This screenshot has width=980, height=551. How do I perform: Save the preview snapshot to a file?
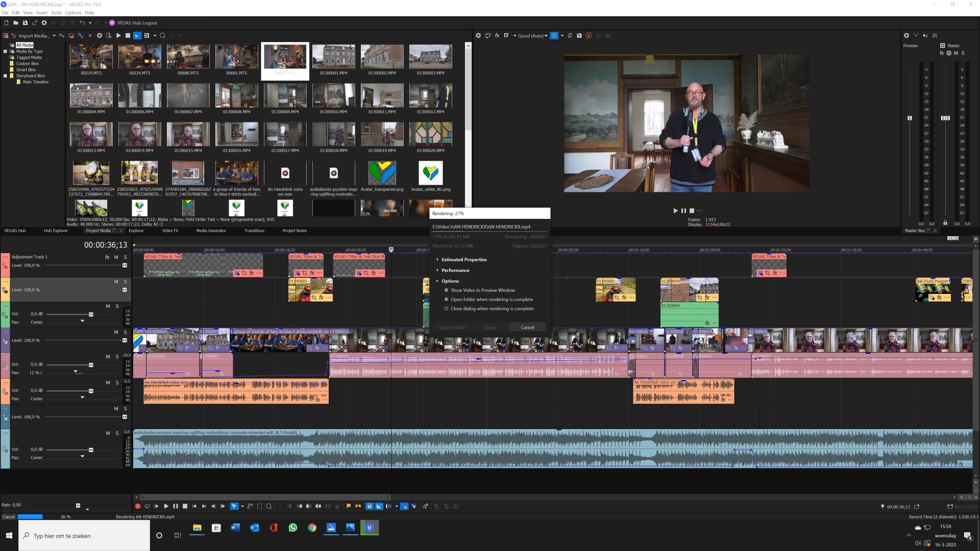(x=579, y=36)
